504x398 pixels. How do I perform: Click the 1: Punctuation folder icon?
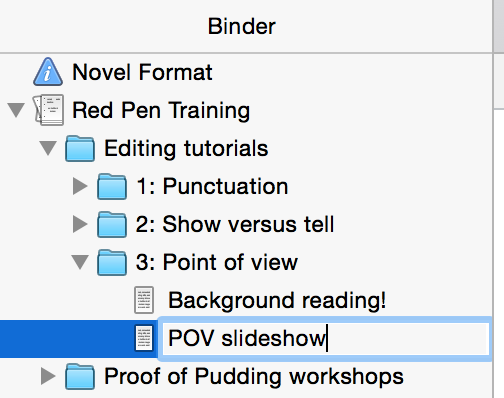pos(112,186)
